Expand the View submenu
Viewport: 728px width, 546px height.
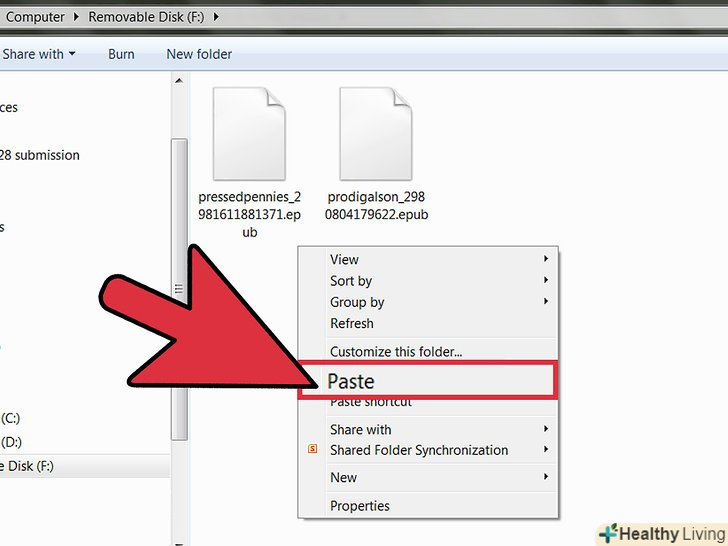pos(344,259)
